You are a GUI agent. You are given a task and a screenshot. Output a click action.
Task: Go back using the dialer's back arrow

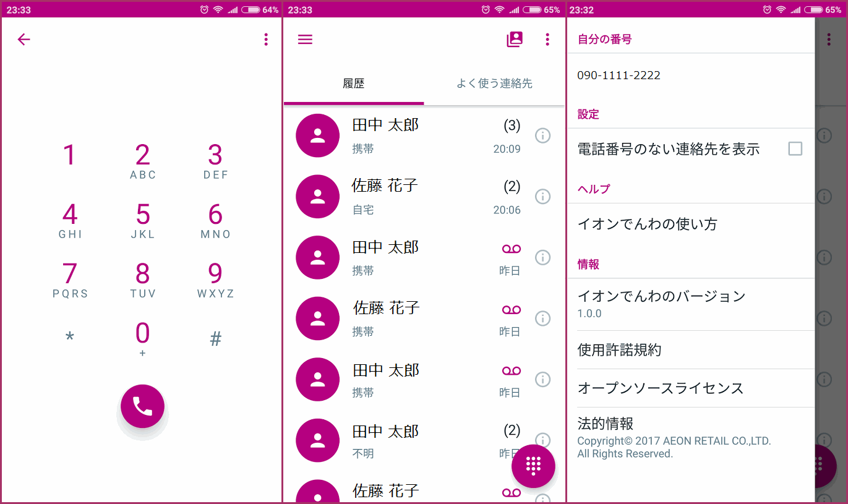24,40
